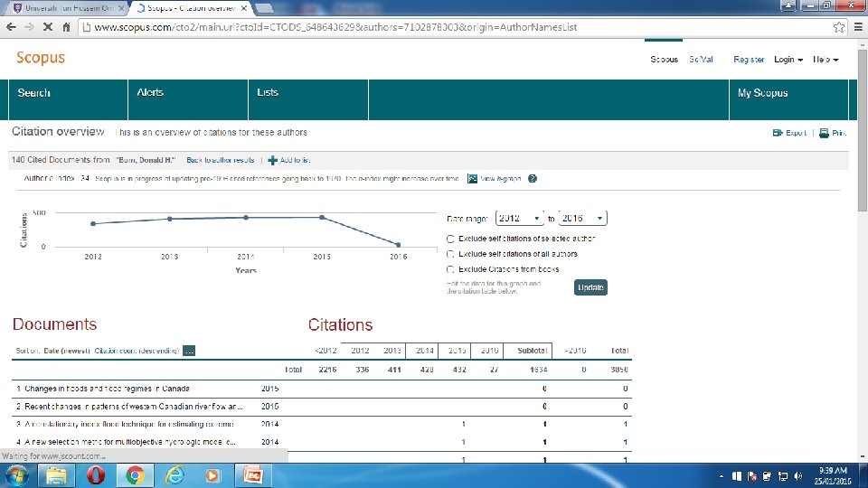The height and width of the screenshot is (488, 868).
Task: Click the network icon in system tray
Action: [x=783, y=476]
